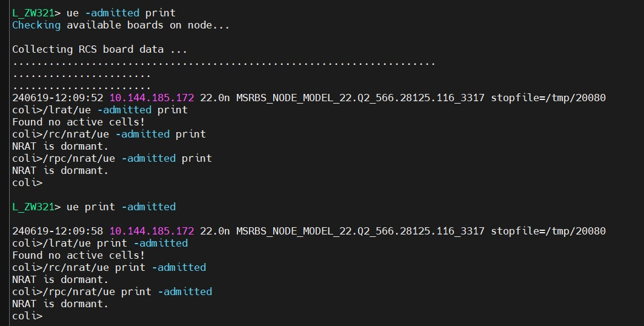Click the 'coli>/rpc/nrat/ue -admitted print' line

click(x=112, y=159)
